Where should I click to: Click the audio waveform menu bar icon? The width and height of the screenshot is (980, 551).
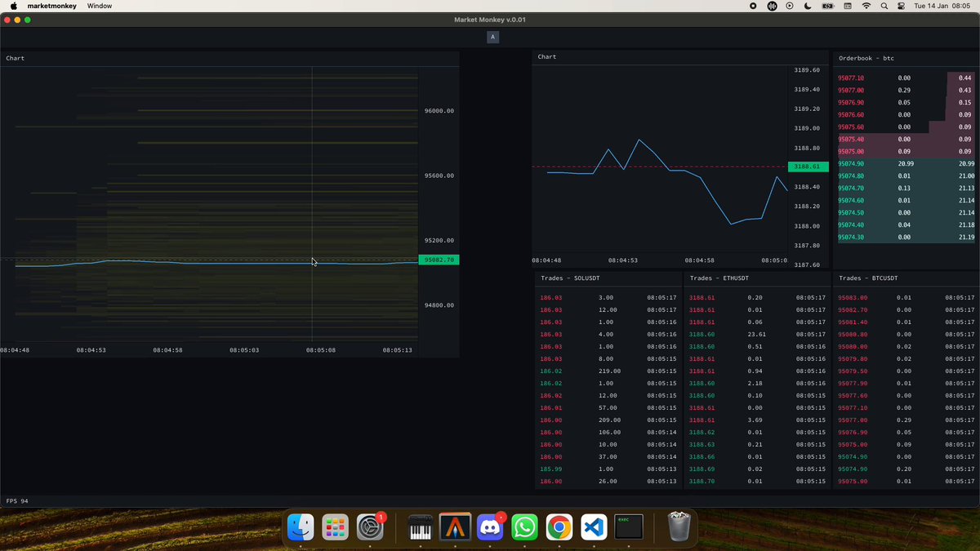pos(772,6)
